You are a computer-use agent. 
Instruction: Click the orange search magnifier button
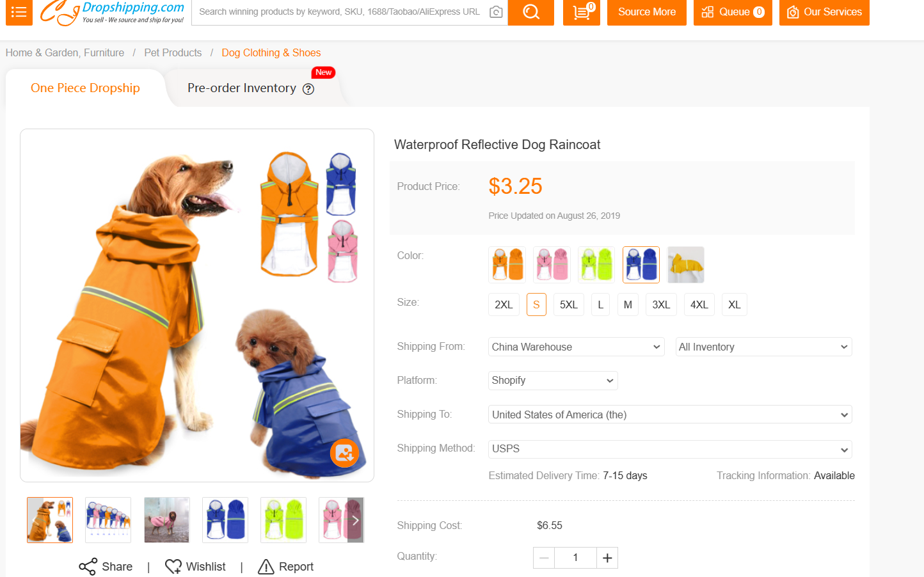click(530, 12)
